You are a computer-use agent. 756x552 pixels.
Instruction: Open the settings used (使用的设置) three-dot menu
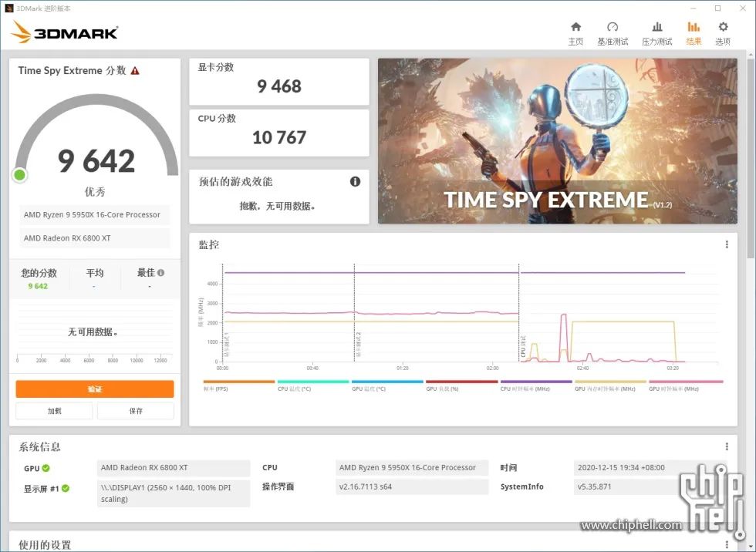[x=727, y=544]
